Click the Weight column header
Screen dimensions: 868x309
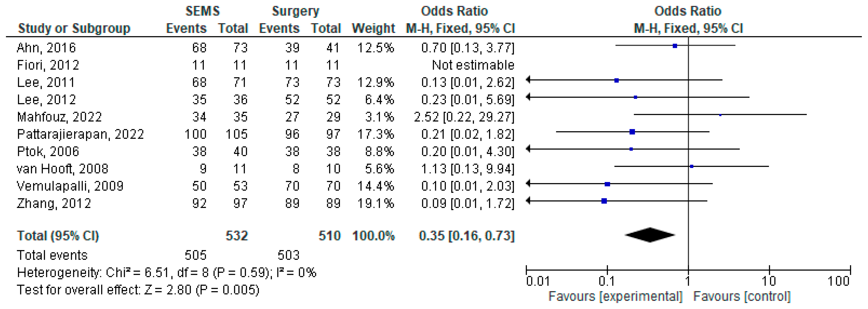pos(373,28)
